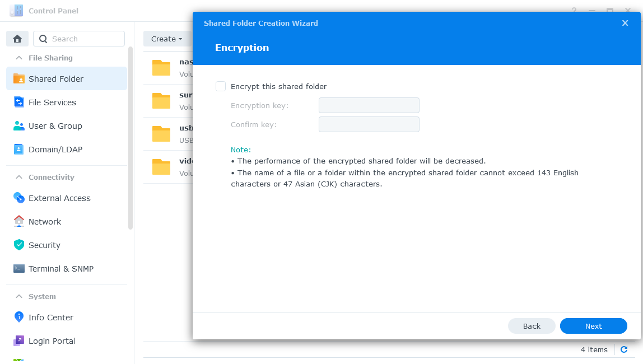The height and width of the screenshot is (364, 643).
Task: Click the Shared Folder sidebar icon
Action: 19,79
